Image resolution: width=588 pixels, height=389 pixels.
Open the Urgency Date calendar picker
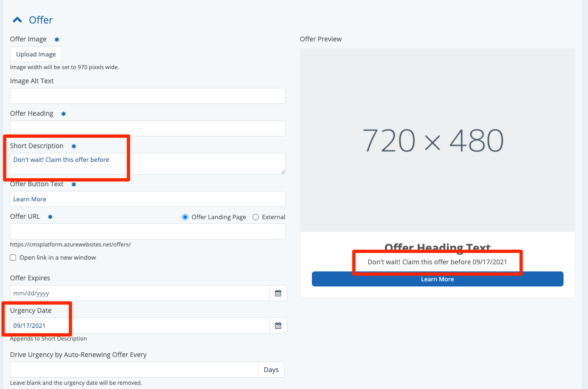click(x=278, y=325)
